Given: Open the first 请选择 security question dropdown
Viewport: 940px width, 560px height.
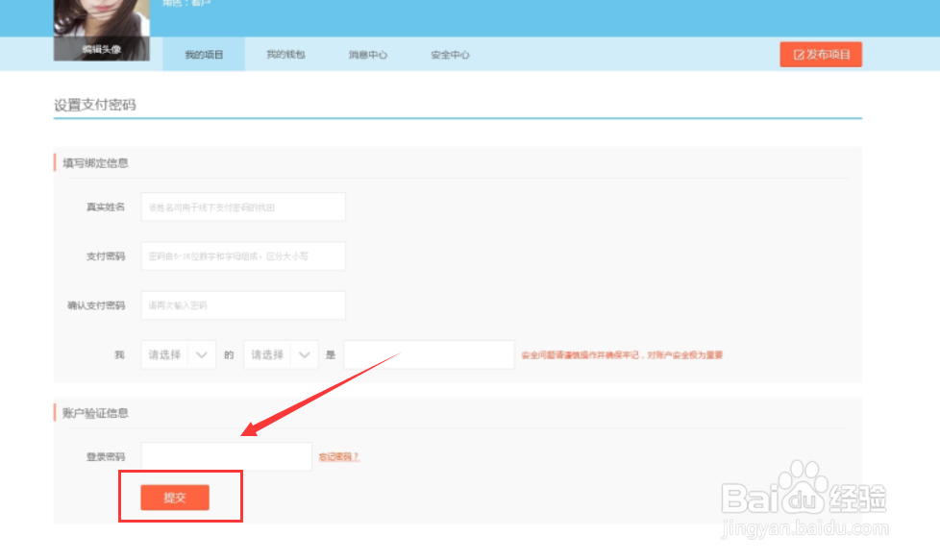Looking at the screenshot, I should pos(177,353).
